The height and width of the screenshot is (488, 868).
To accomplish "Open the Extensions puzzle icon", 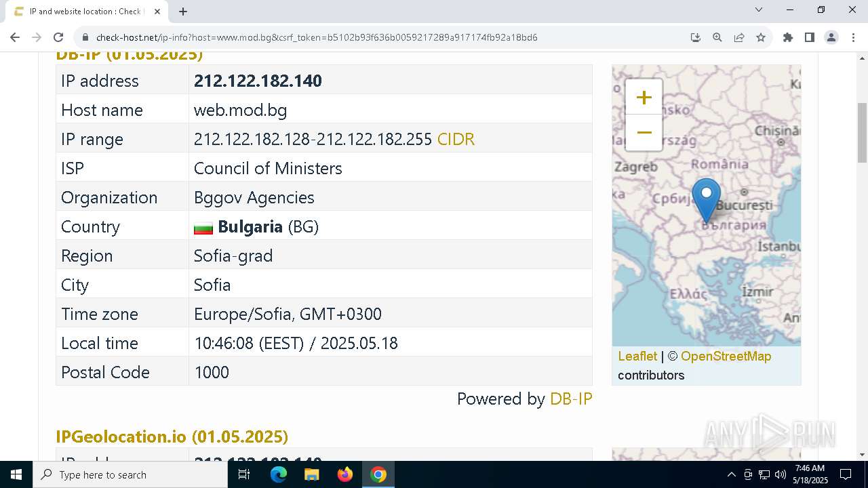I will click(788, 37).
